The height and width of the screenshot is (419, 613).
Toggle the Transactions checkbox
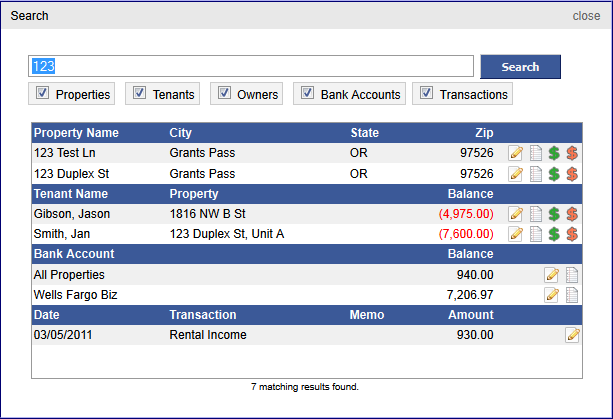tap(426, 93)
